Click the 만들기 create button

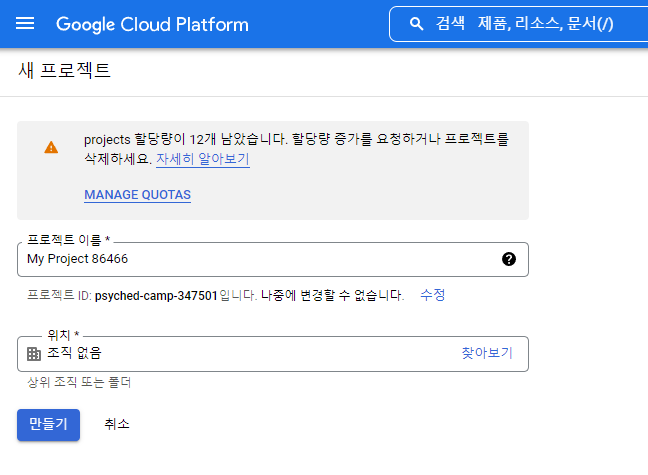[x=48, y=425]
